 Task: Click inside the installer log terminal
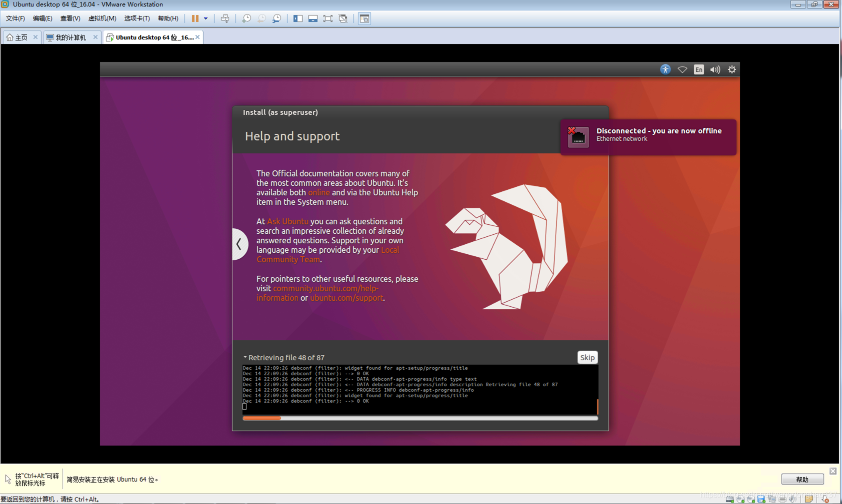[x=419, y=390]
